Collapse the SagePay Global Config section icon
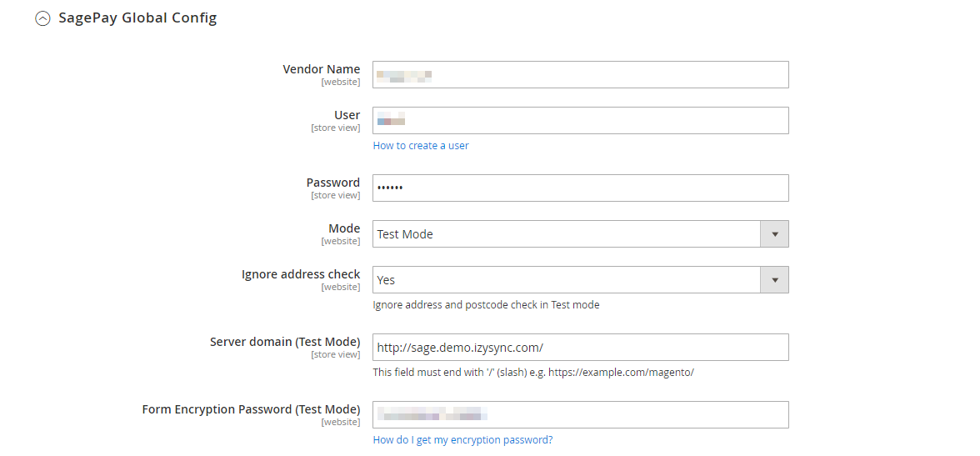The image size is (980, 456). pyautogui.click(x=42, y=19)
